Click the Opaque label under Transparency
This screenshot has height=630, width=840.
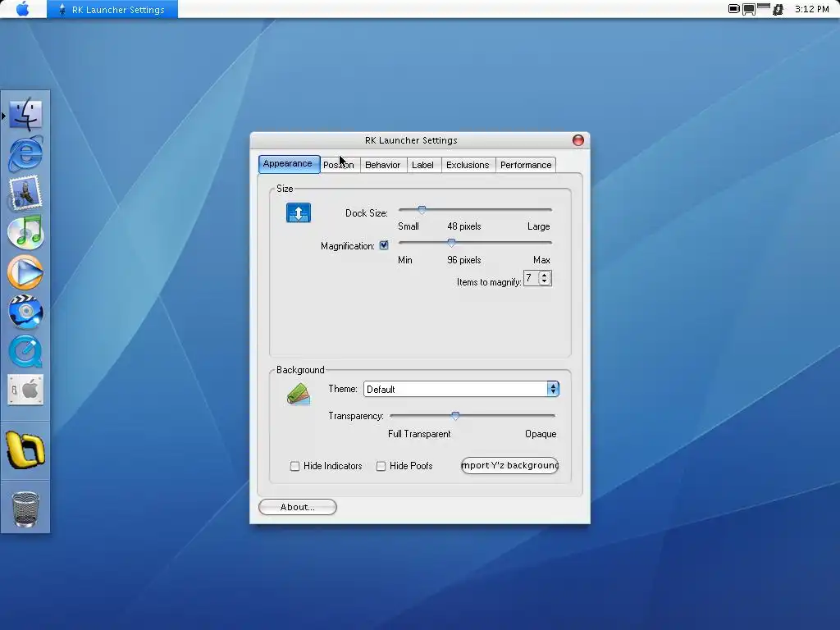[541, 434]
